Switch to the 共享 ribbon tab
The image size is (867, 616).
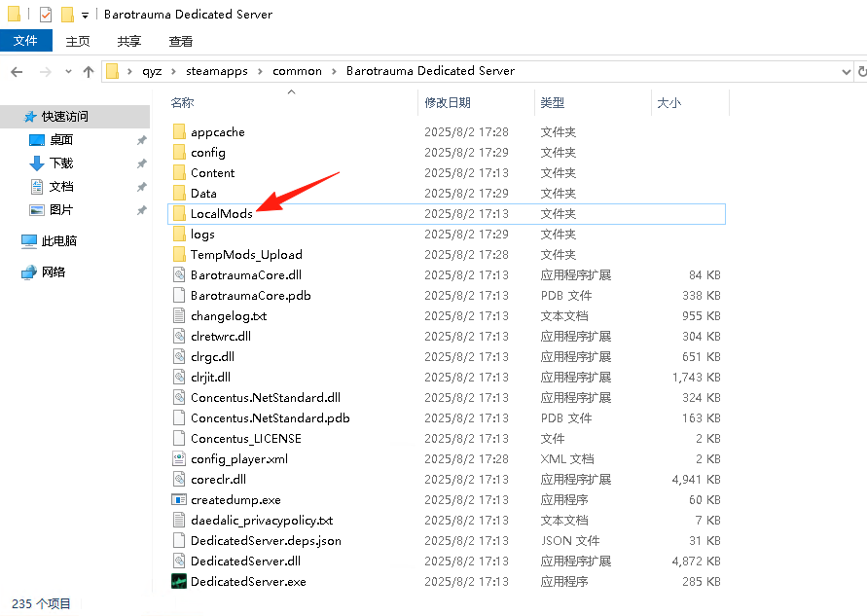[128, 42]
